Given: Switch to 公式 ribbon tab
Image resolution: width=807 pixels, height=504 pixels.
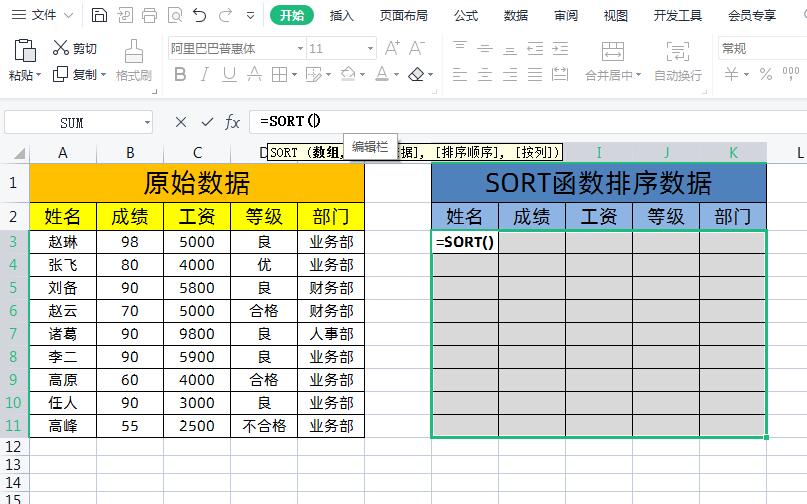Looking at the screenshot, I should coord(466,15).
